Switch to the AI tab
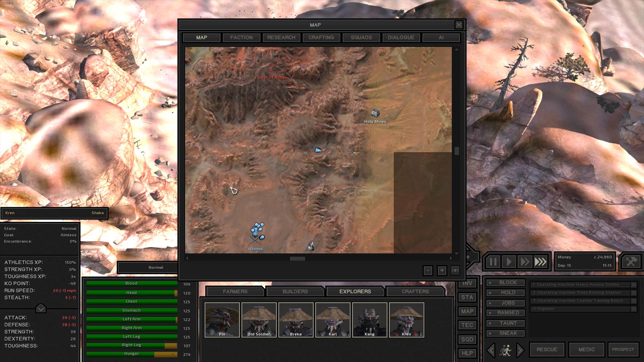Screen dimensions: 644x362 [x=441, y=38]
